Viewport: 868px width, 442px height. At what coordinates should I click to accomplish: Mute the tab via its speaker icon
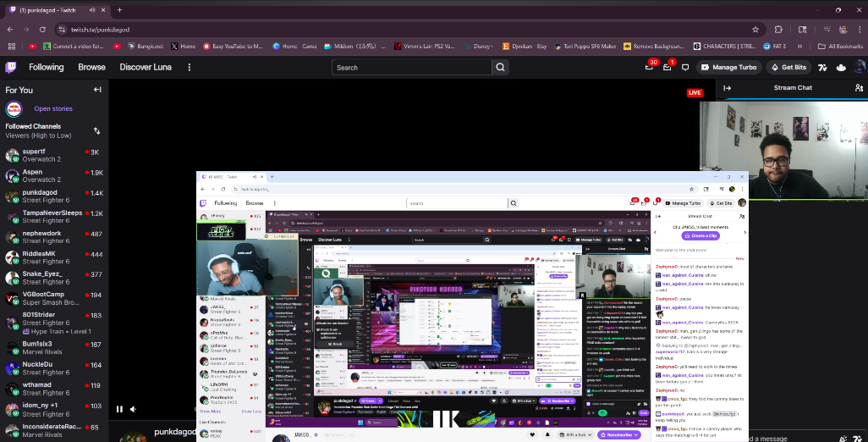point(92,10)
